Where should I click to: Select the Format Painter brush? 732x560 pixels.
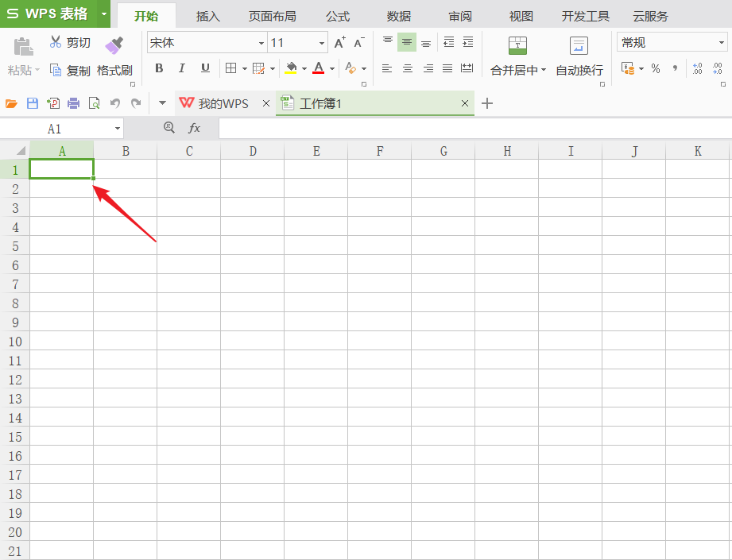click(114, 45)
